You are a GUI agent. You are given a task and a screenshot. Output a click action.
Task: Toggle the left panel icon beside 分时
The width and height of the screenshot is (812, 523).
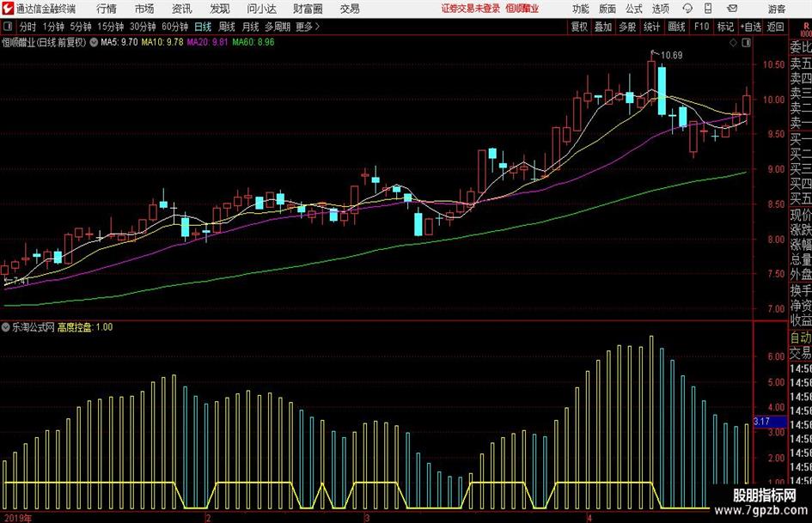[7, 27]
